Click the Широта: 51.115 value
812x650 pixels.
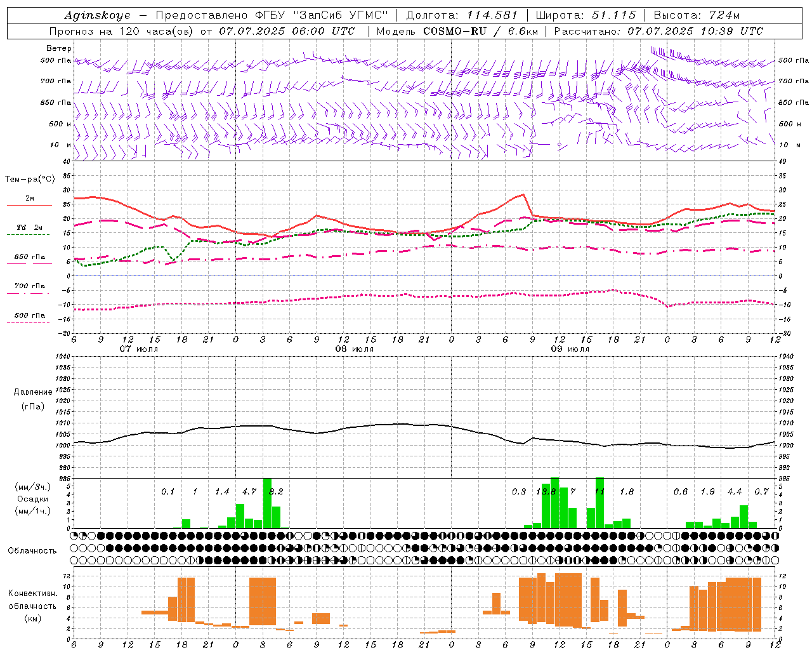586,15
